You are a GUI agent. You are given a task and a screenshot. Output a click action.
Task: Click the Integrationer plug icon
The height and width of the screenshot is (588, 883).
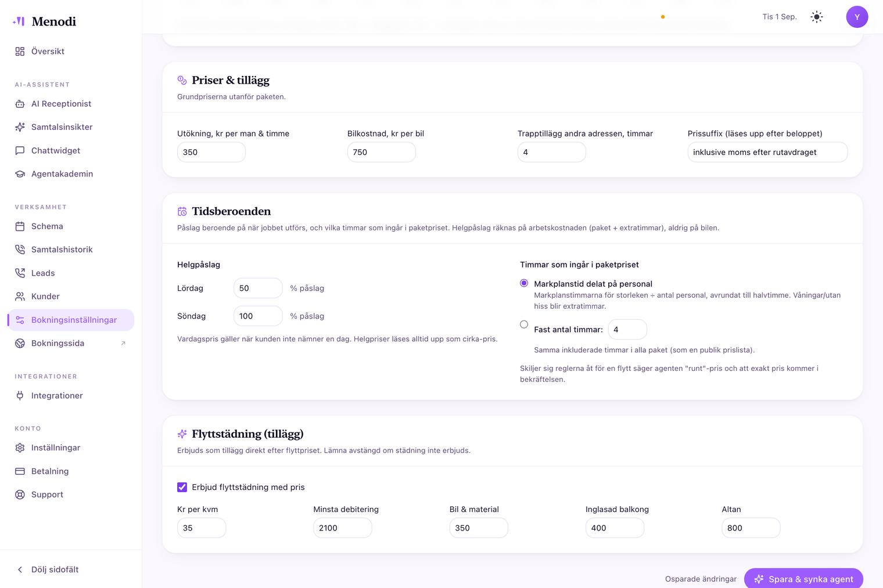pyautogui.click(x=20, y=396)
